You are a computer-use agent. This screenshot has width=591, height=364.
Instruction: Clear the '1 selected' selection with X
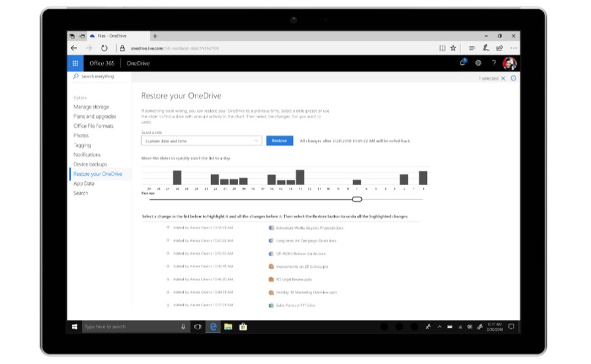click(503, 78)
